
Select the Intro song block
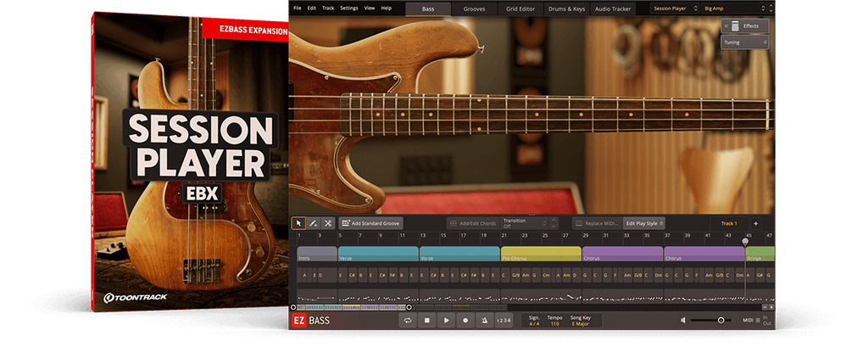coord(317,254)
